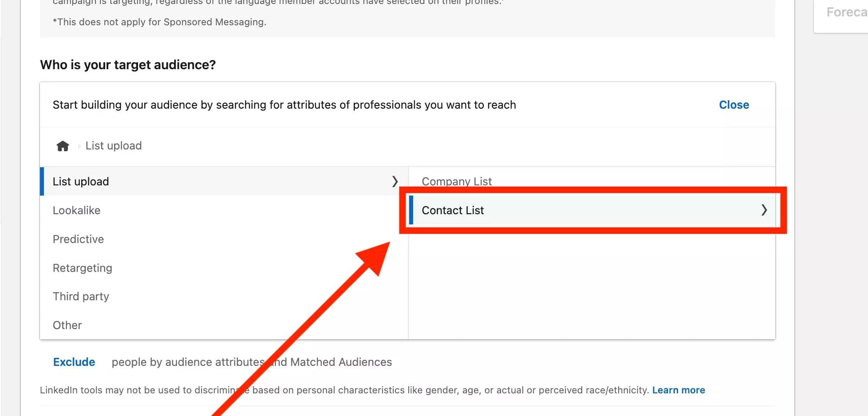Select Company List from the right panel
Image resolution: width=868 pixels, height=416 pixels.
coord(457,181)
